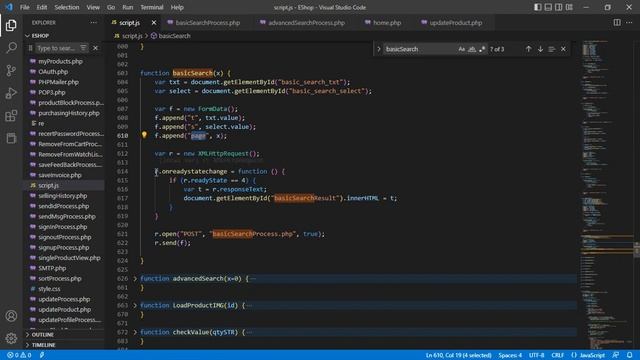Toggle Match Case in find widget
The image size is (640, 360).
(x=462, y=49)
